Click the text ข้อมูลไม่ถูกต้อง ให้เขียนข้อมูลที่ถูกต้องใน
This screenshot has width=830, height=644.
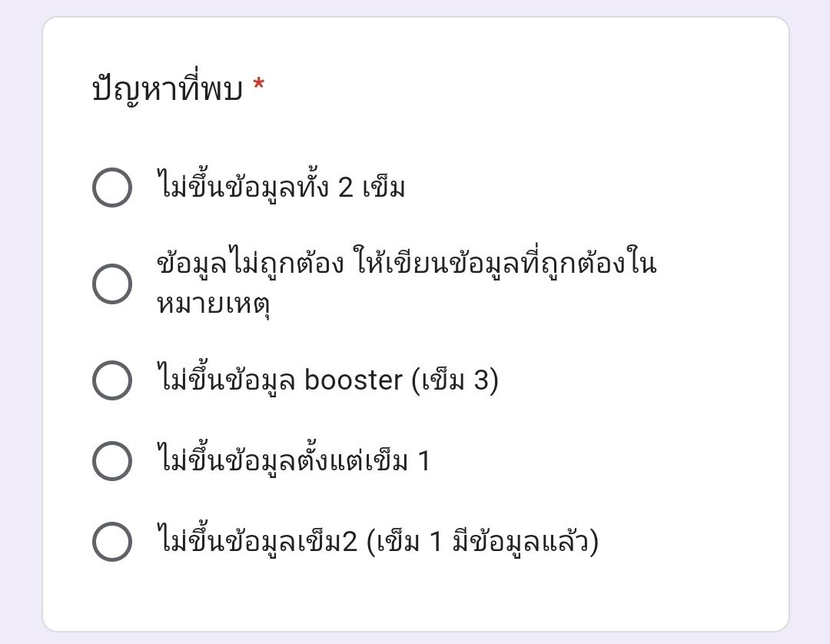(x=407, y=262)
